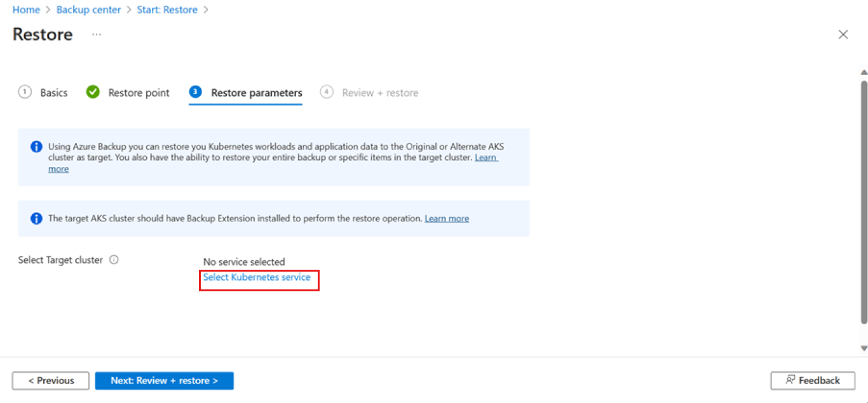Click the green checkmark on Restore point step
Image resolution: width=868 pixels, height=403 pixels.
pyautogui.click(x=93, y=92)
